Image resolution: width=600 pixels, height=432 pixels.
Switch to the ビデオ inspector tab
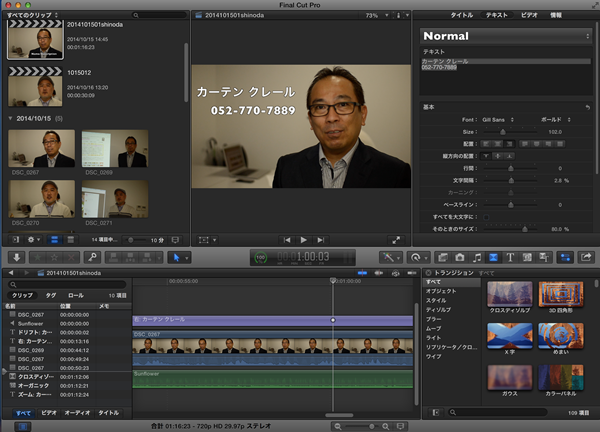coord(528,16)
